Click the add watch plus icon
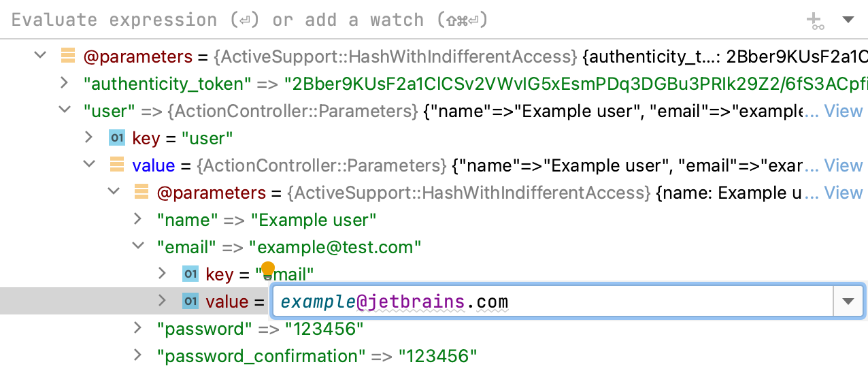Image resolution: width=868 pixels, height=373 pixels. point(815,20)
